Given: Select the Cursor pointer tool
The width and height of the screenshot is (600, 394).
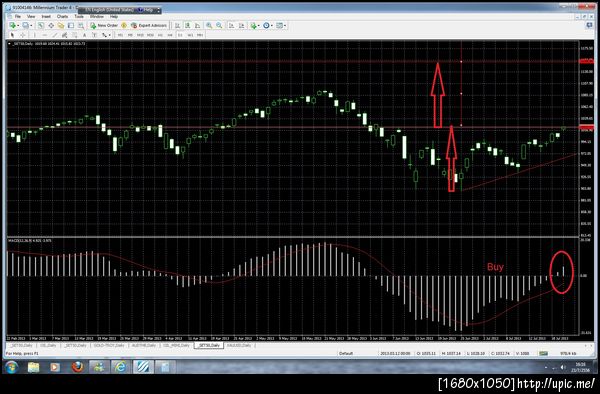Looking at the screenshot, I should point(12,35).
